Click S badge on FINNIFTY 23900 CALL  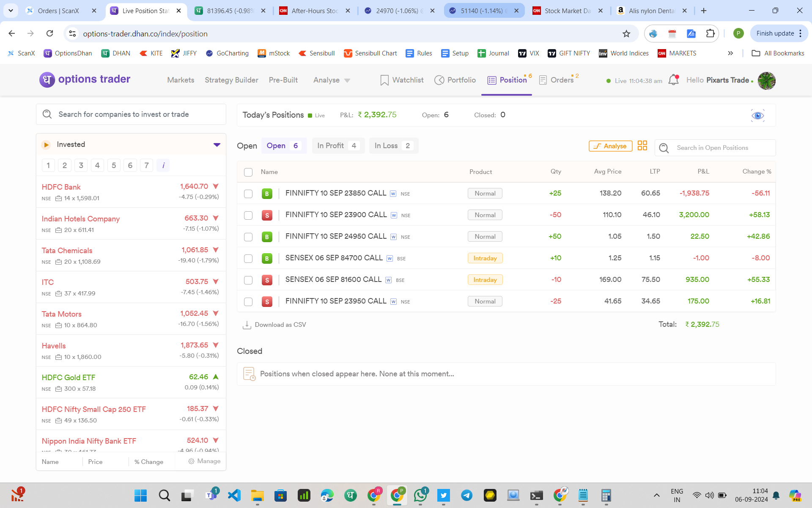click(267, 215)
